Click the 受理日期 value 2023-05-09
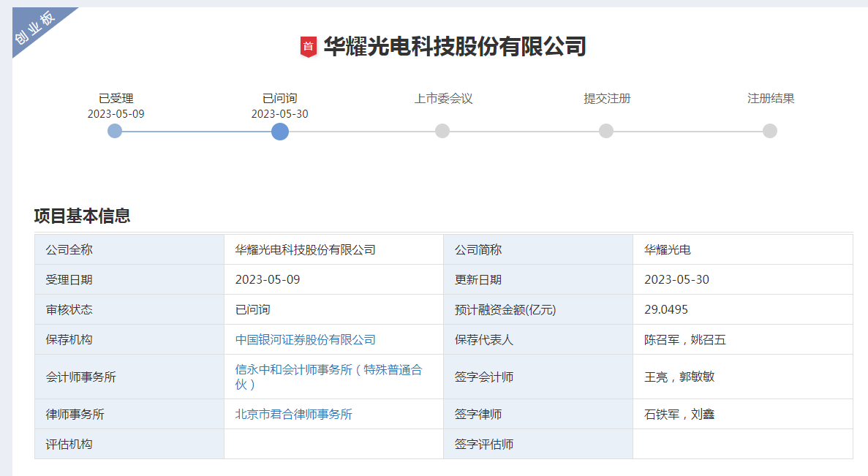 pyautogui.click(x=268, y=279)
